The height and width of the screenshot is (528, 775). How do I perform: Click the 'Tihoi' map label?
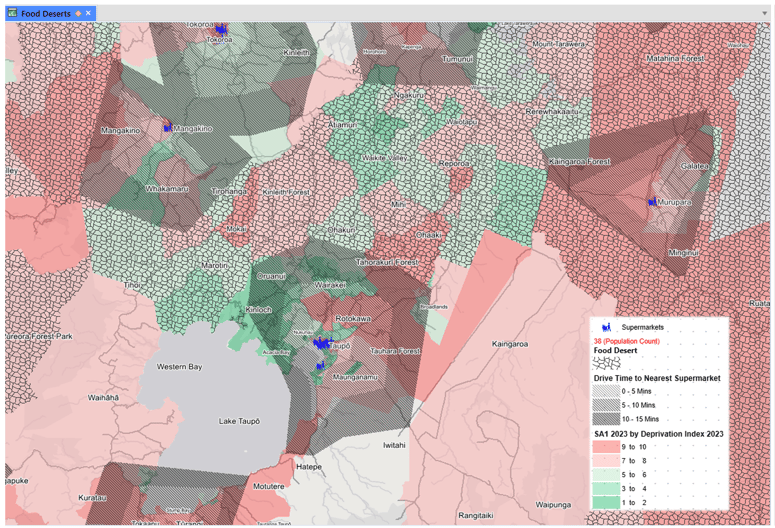click(x=132, y=285)
